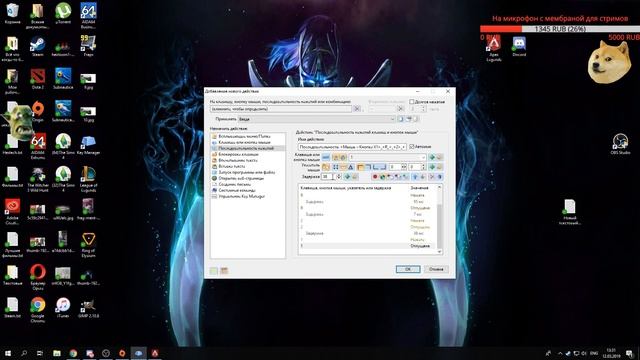Open Ring of Elysium desktop shortcut

click(88, 244)
